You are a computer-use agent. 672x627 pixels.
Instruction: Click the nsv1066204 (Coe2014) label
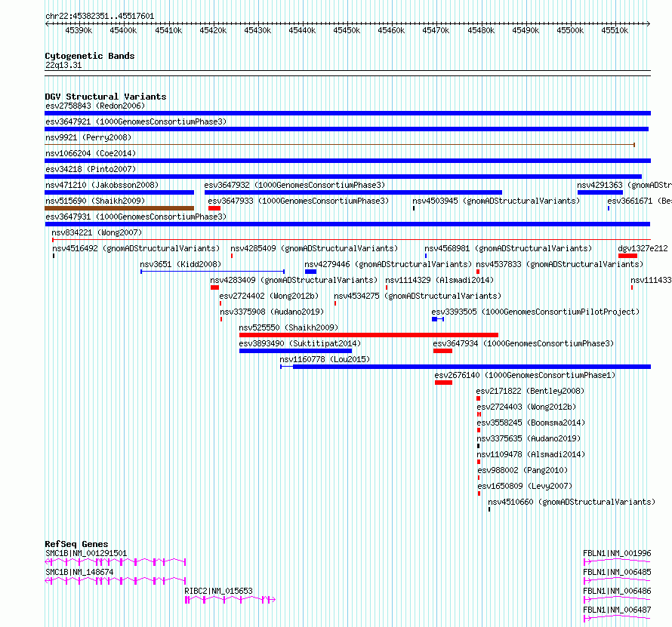click(91, 153)
